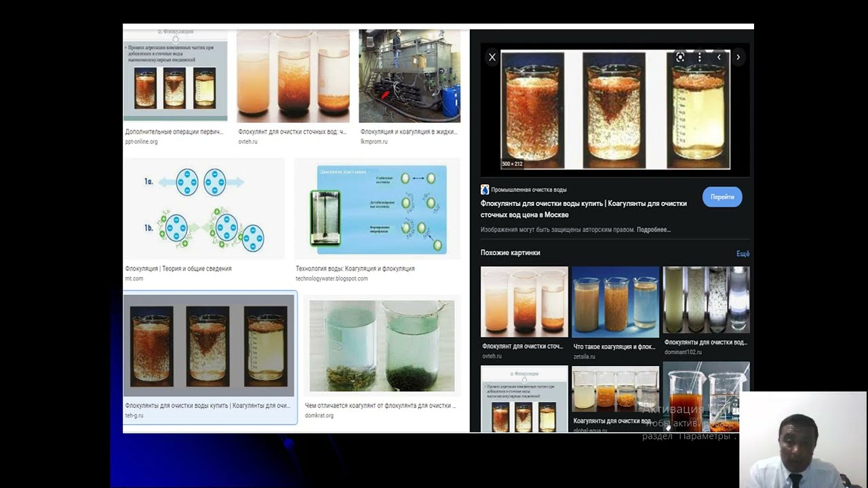This screenshot has width=868, height=488.
Task: Open similar image from dominant102.ru
Action: click(706, 300)
